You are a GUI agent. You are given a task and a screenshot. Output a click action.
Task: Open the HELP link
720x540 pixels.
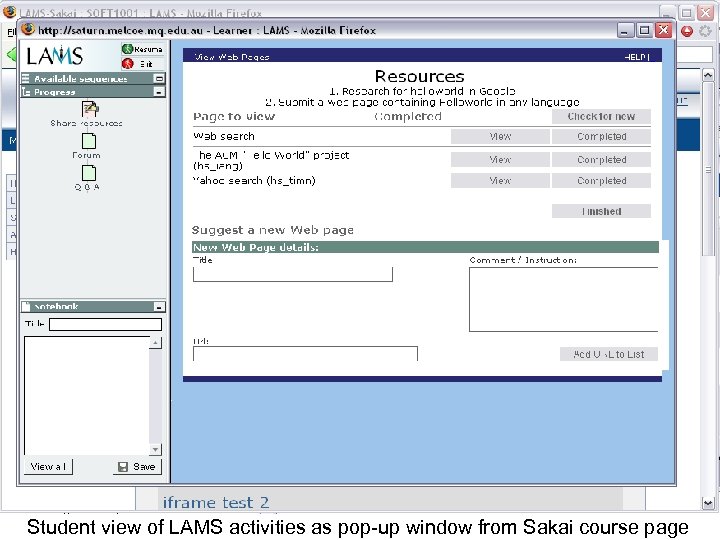point(636,57)
